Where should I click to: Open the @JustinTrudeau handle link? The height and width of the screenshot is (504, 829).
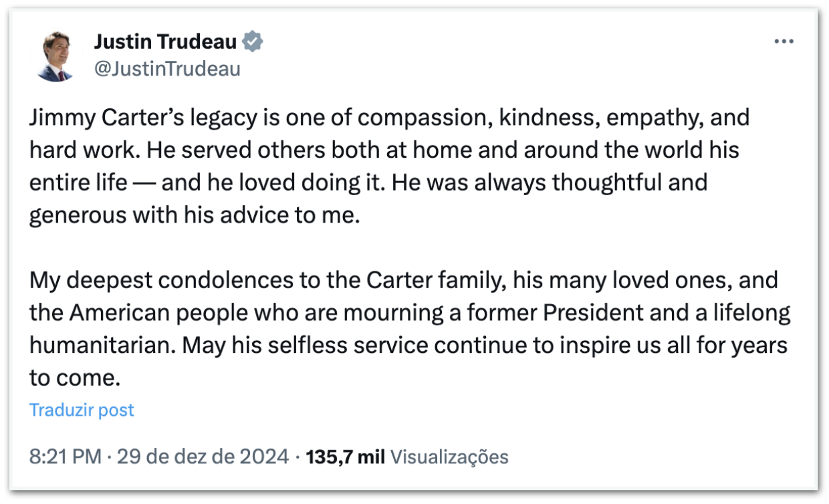(166, 69)
